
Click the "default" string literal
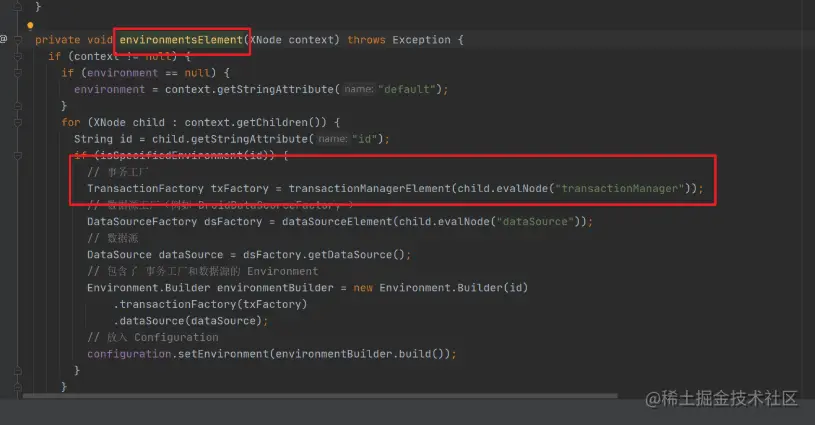407,89
